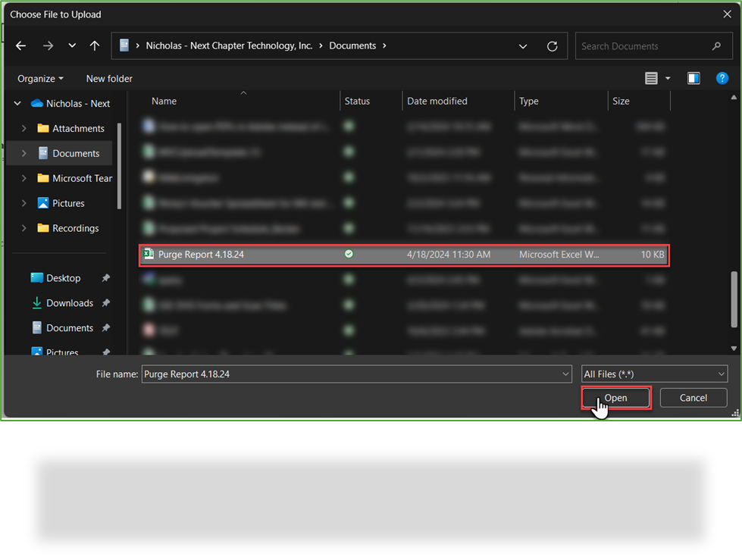
Task: Select the Recordings folder
Action: tap(68, 228)
